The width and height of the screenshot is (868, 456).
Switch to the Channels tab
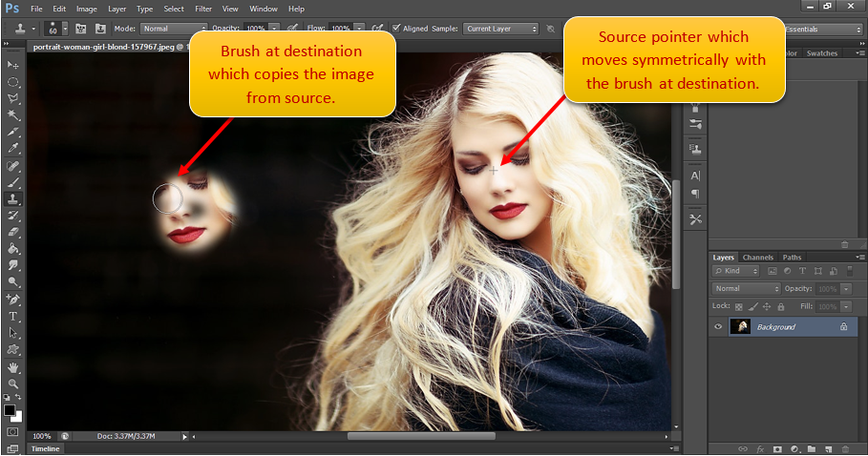tap(758, 258)
